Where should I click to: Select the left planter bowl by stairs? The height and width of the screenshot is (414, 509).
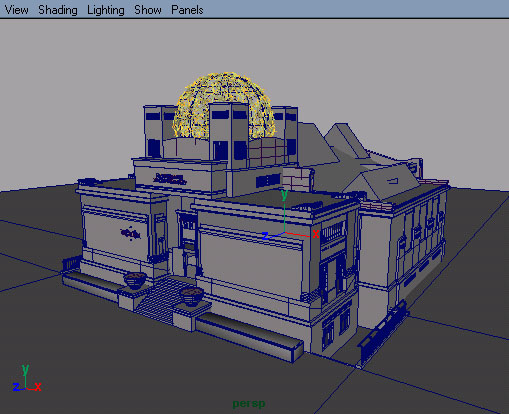point(135,279)
